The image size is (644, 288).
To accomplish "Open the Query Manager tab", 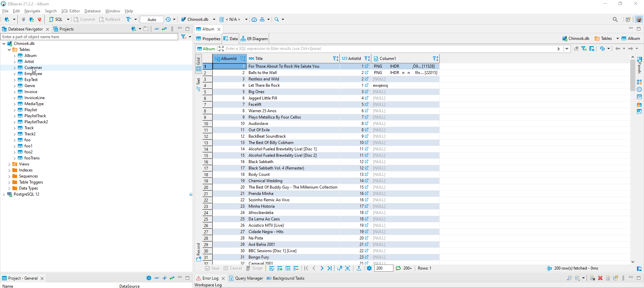I will [246, 278].
